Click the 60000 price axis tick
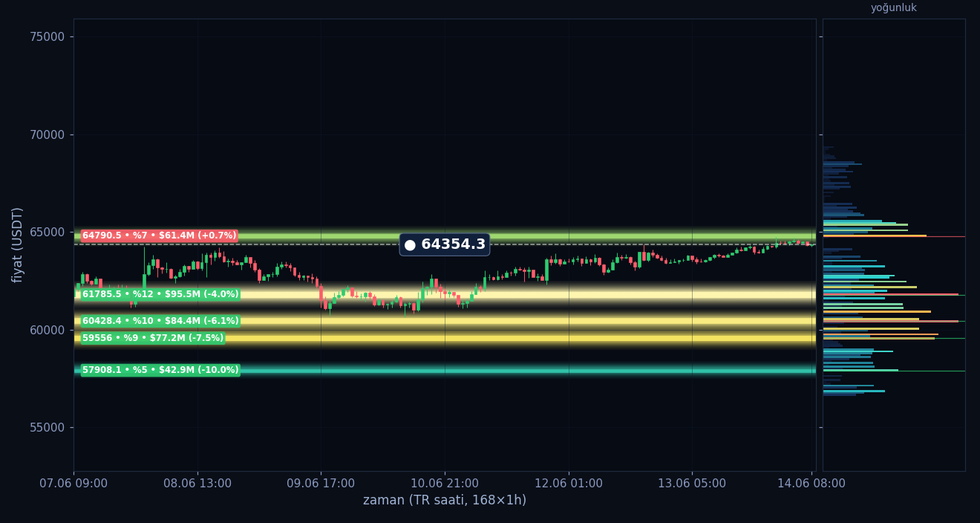Screen dimensions: 980x523 [48, 330]
